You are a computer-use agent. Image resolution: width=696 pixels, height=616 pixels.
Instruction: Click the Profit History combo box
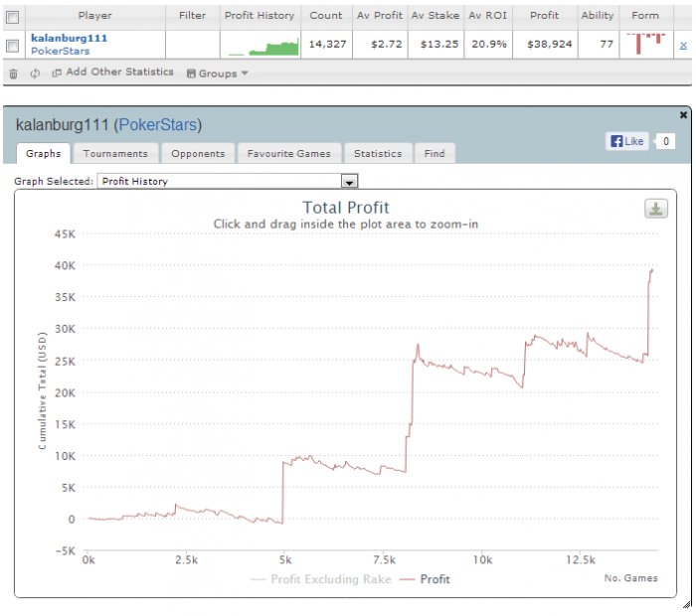click(x=228, y=181)
